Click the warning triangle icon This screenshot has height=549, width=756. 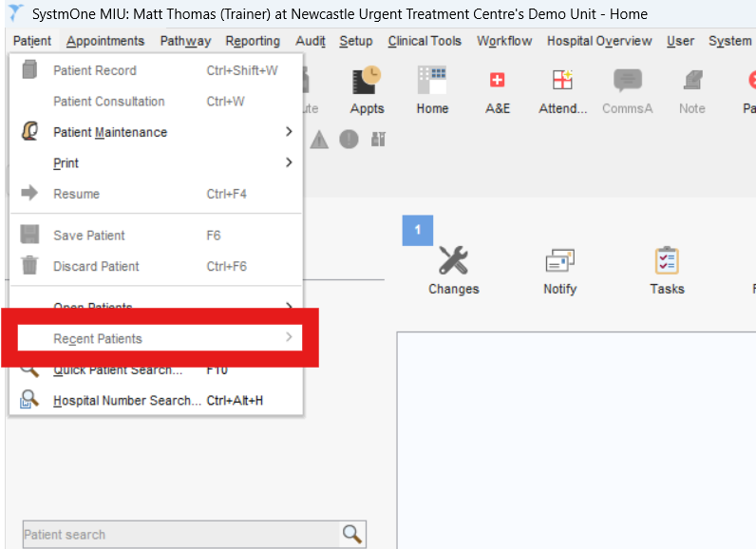[319, 140]
